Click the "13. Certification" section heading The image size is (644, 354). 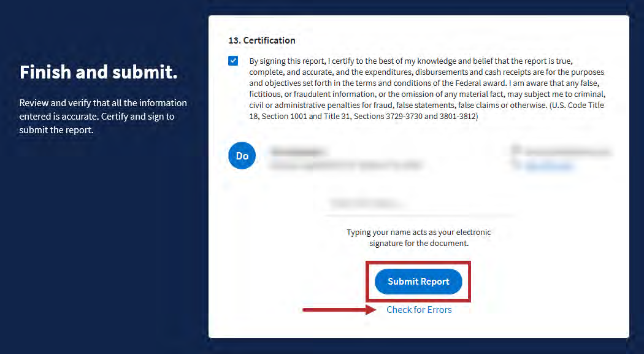point(262,40)
